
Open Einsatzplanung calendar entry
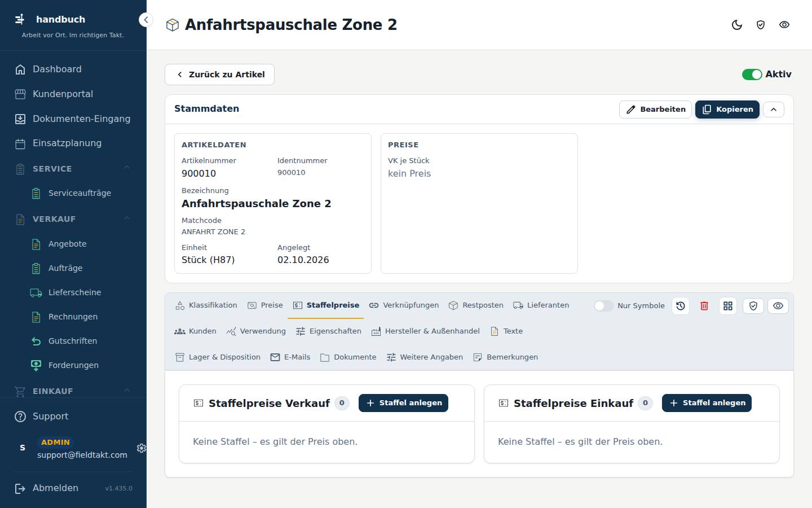[73, 143]
